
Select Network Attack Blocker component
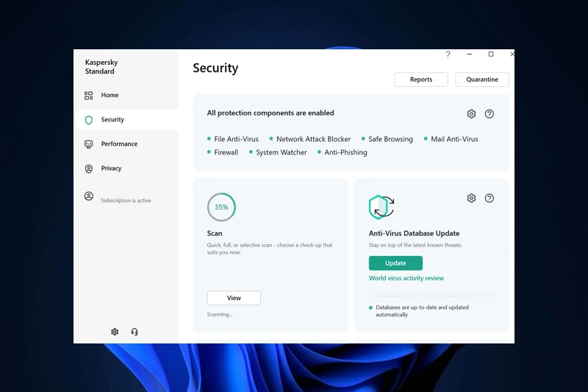pos(309,139)
